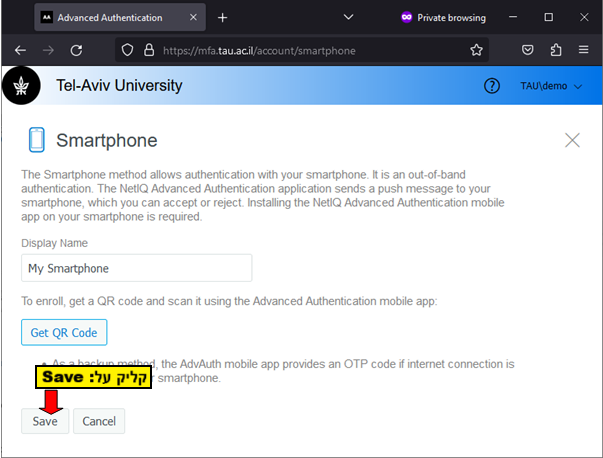Screen dimensions: 603x458
Task: Open the Firefox hamburger application menu
Action: [584, 50]
